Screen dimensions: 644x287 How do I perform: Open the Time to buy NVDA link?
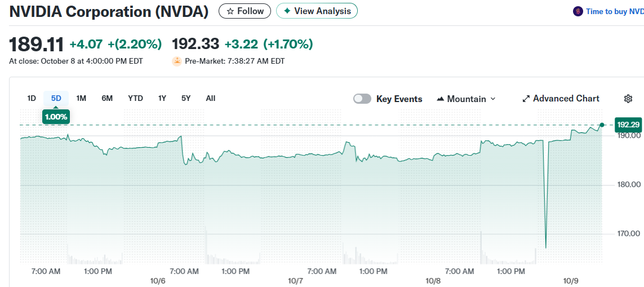614,11
